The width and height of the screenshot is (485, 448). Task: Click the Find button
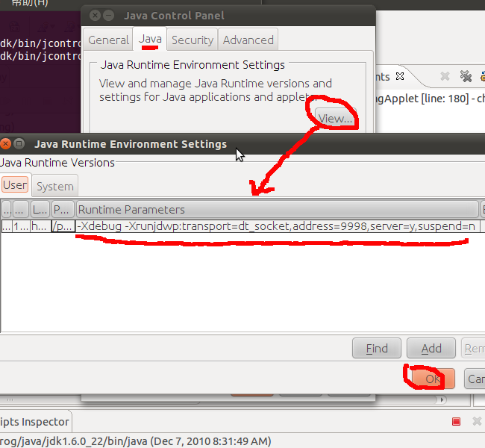click(x=376, y=348)
